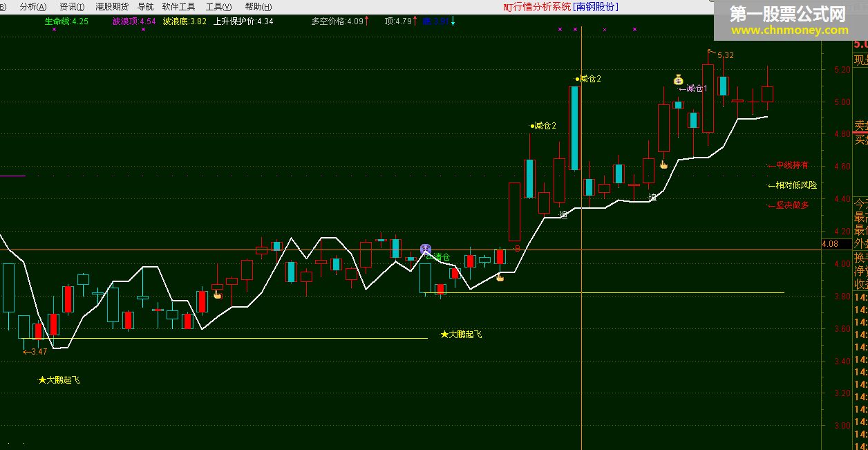Select the 上升保护价:4.34 indicator value

[243, 21]
